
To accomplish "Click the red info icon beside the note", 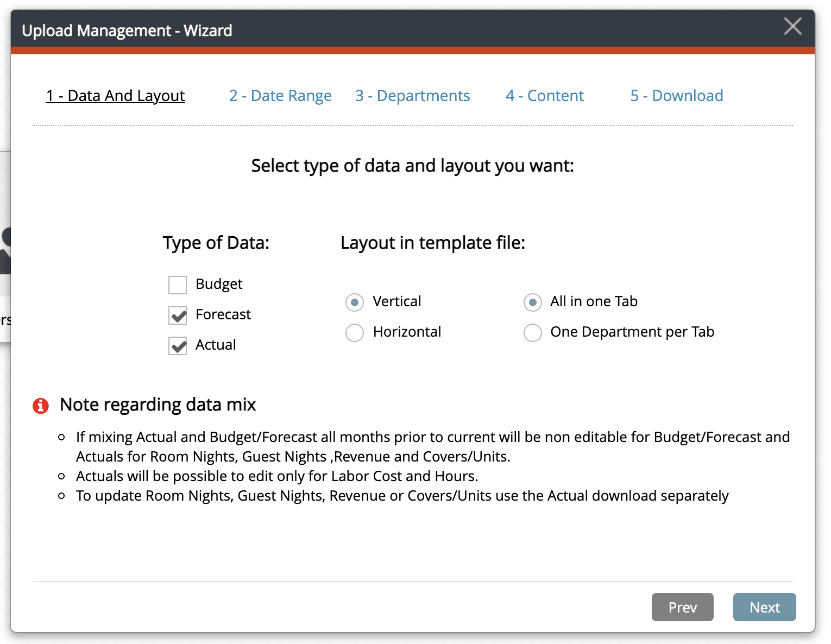I will (x=41, y=406).
